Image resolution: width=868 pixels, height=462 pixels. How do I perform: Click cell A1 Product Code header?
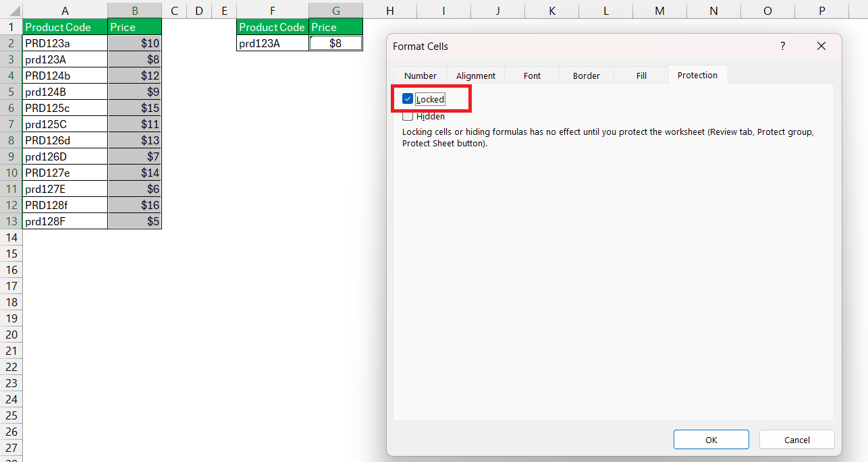(65, 27)
